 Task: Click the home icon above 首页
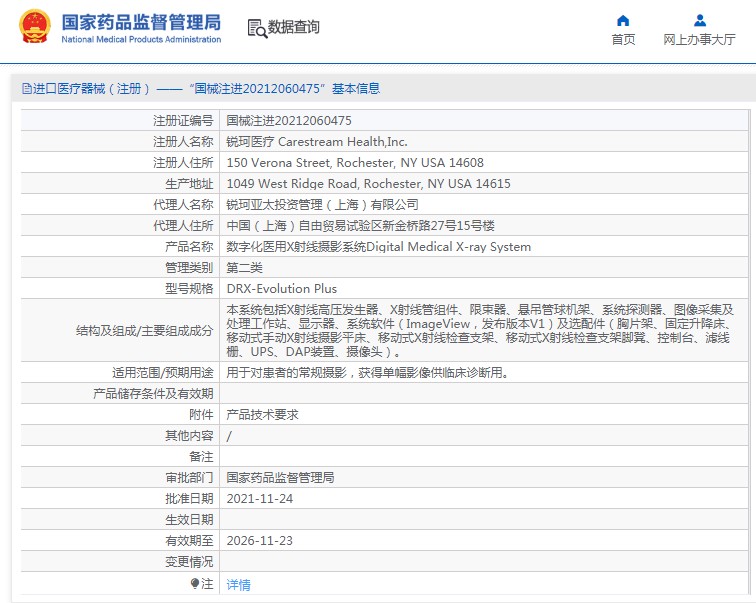coord(623,20)
